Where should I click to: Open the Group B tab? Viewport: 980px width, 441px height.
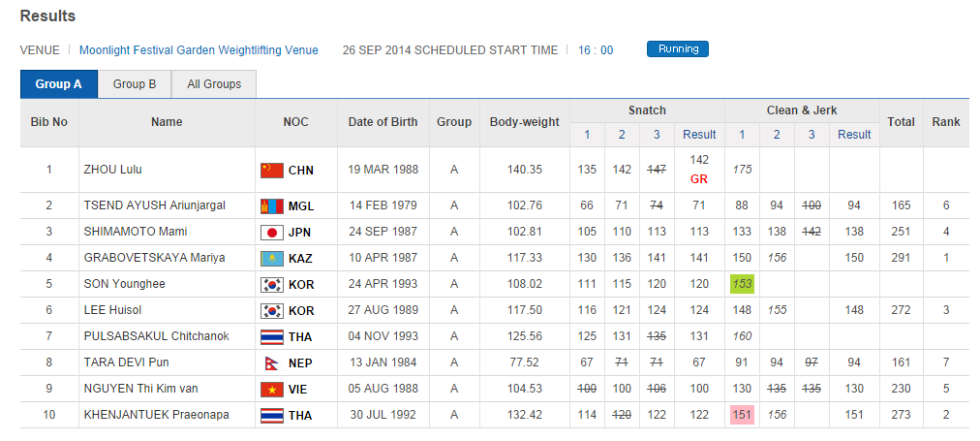point(135,84)
